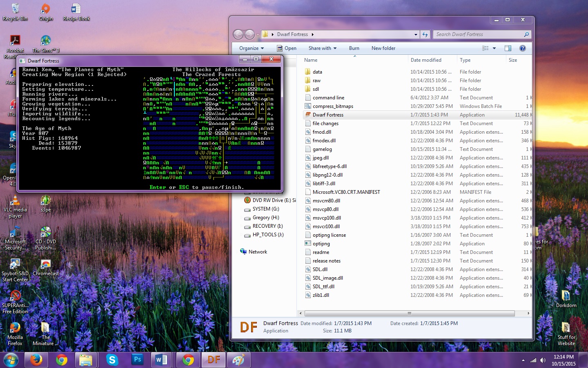
Task: Click the Photoshop icon in taskbar
Action: (x=137, y=359)
